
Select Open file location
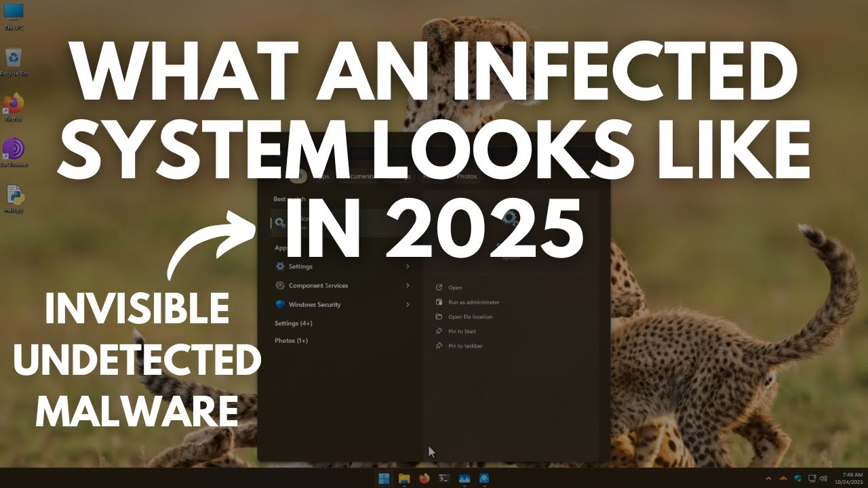pyautogui.click(x=470, y=317)
